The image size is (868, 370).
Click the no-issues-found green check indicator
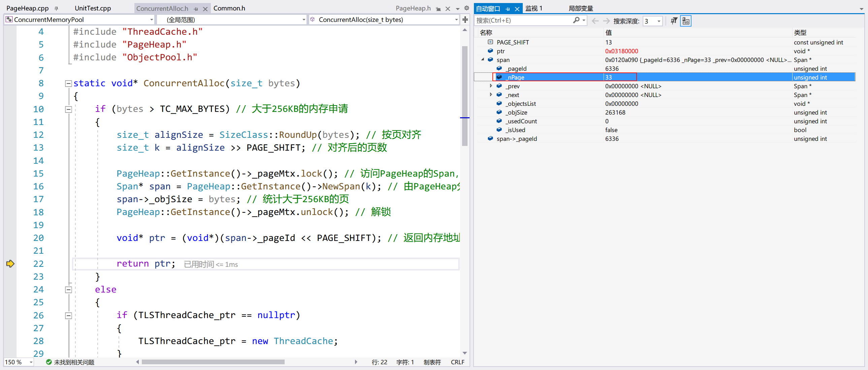pos(49,362)
